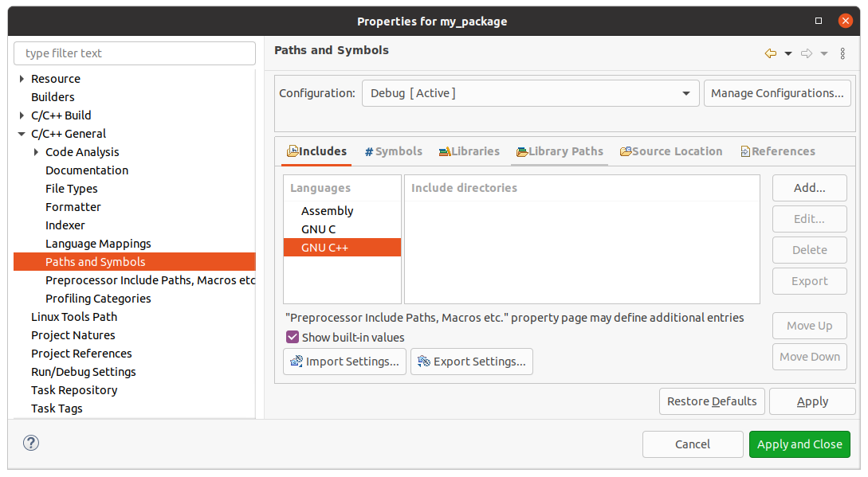
Task: Click the Manage Configurations button
Action: [x=776, y=92]
